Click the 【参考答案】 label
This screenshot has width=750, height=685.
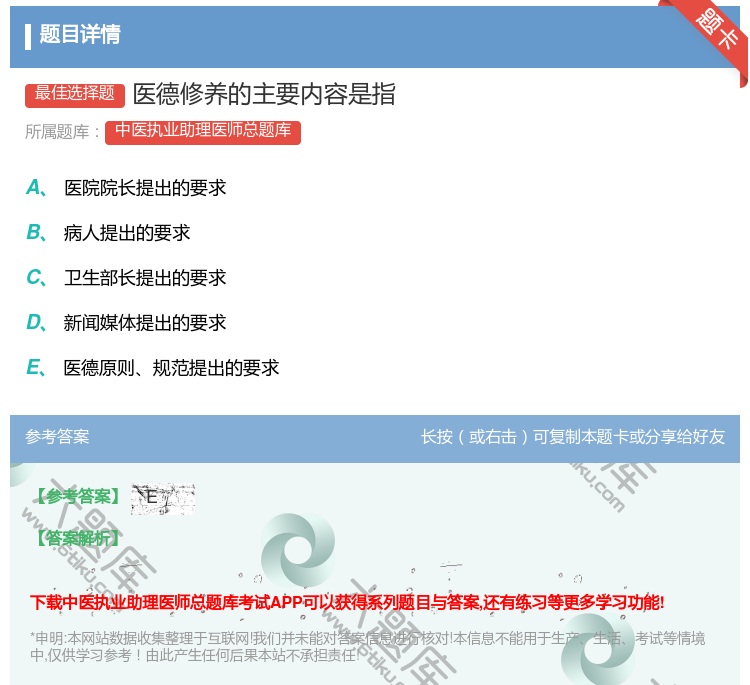click(x=79, y=497)
